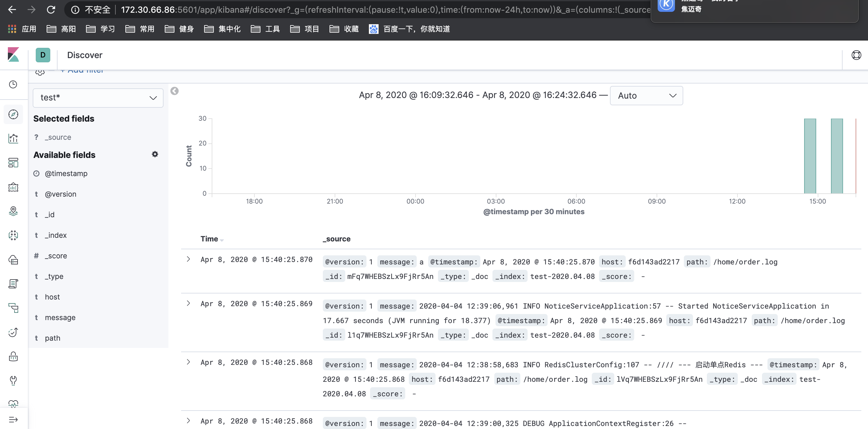Viewport: 868px width, 429px height.
Task: Open Stack Monitoring heartbeat icon
Action: tap(13, 403)
